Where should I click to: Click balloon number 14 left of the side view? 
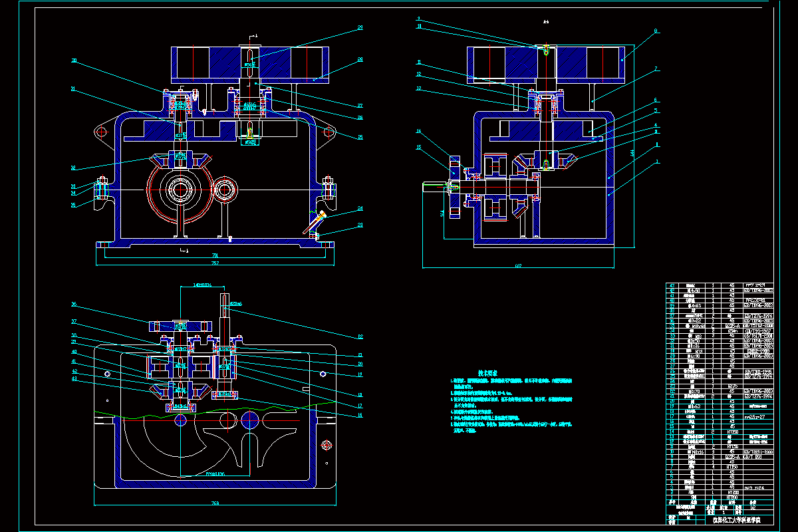(x=419, y=131)
